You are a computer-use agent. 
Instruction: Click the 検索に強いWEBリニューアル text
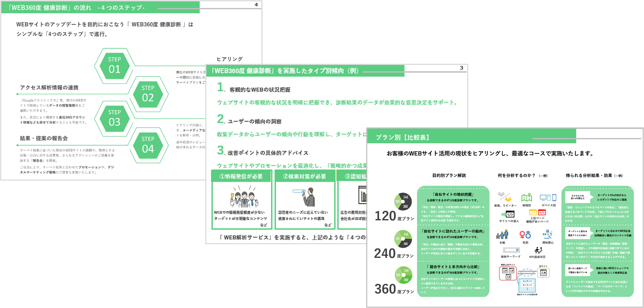point(612,268)
